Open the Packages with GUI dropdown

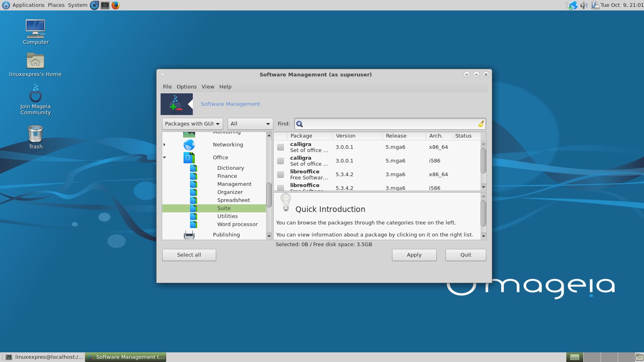pyautogui.click(x=192, y=124)
